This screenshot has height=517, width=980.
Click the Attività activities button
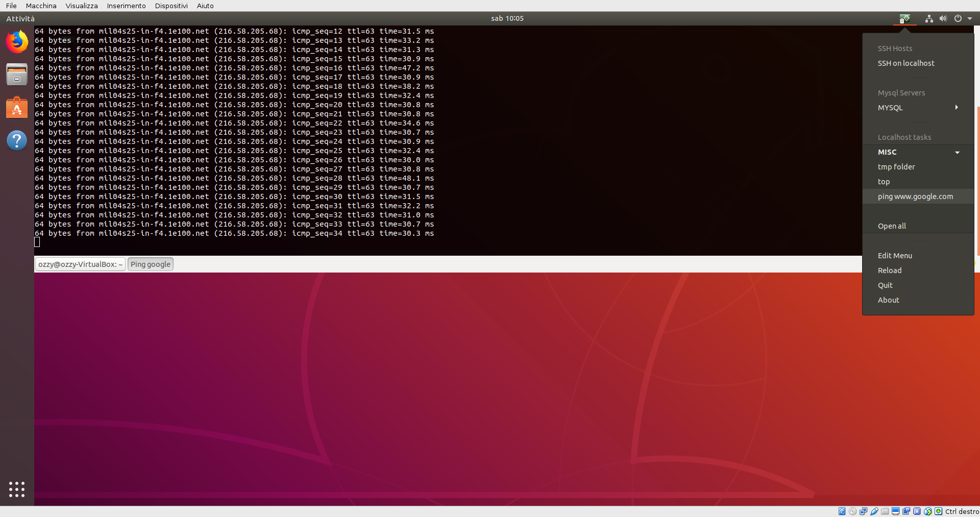coord(20,18)
